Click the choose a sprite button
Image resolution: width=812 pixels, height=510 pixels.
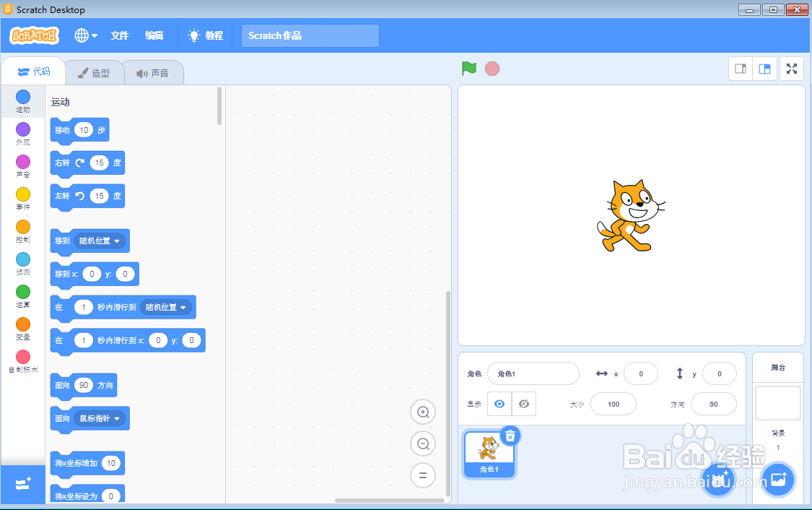pyautogui.click(x=717, y=480)
